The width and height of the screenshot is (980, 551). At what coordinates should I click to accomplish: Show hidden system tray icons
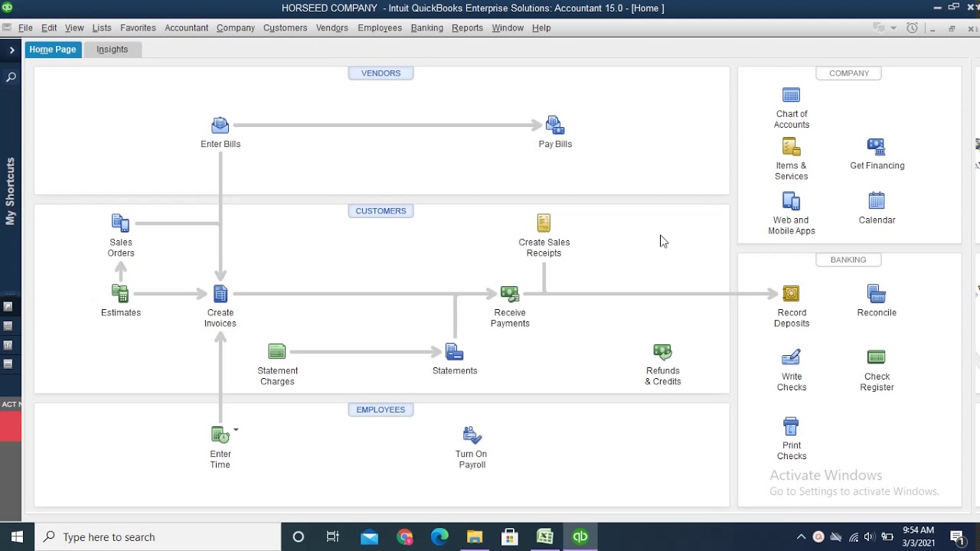801,537
